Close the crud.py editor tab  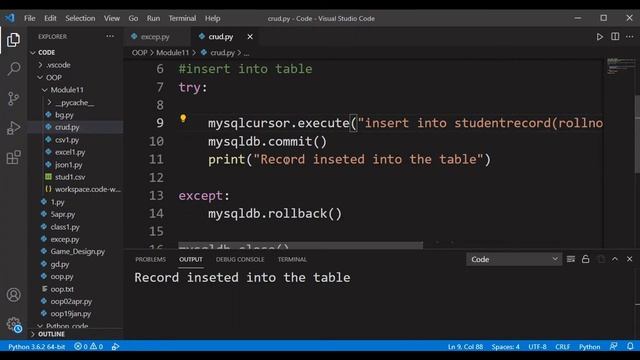coord(250,37)
